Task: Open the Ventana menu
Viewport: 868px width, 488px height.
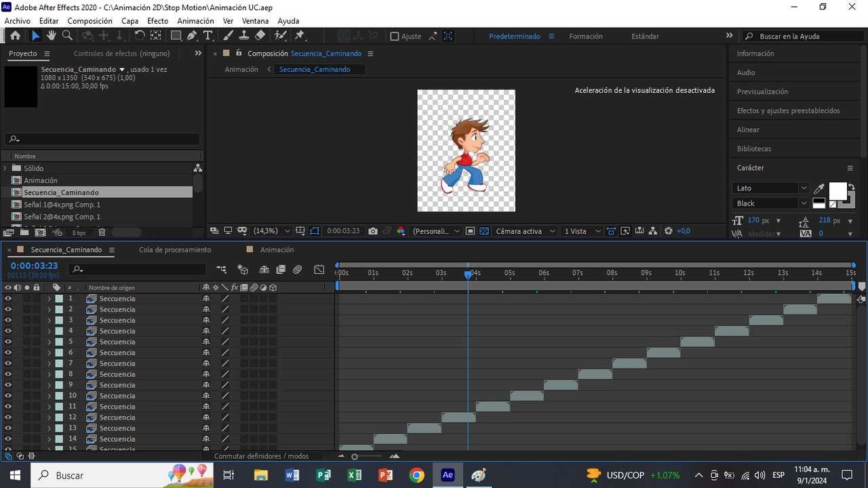Action: coord(255,21)
